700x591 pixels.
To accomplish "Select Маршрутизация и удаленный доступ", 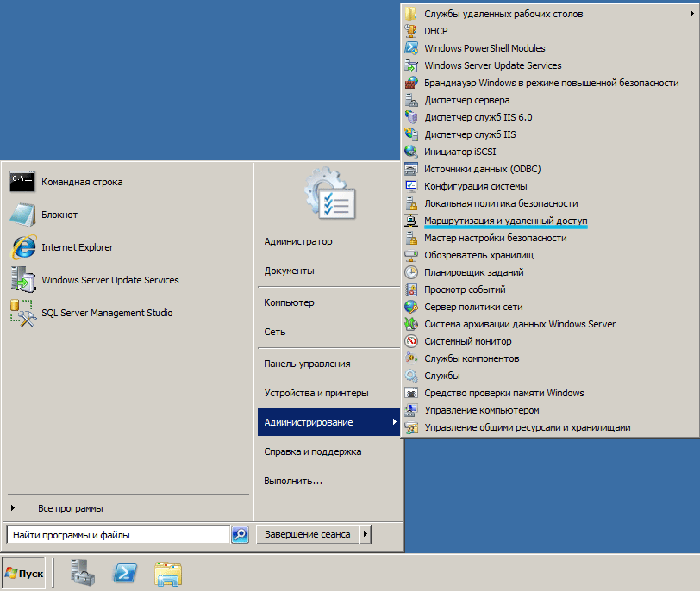I will pos(505,221).
